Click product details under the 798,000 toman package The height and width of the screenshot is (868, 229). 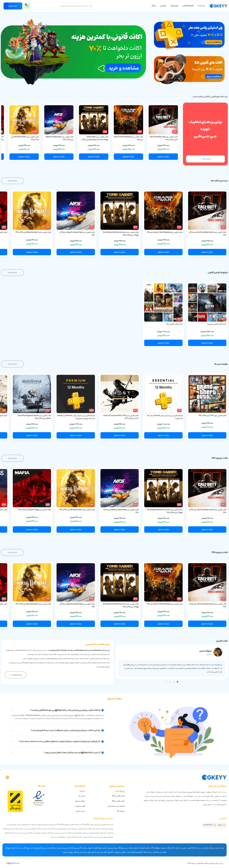tap(207, 343)
